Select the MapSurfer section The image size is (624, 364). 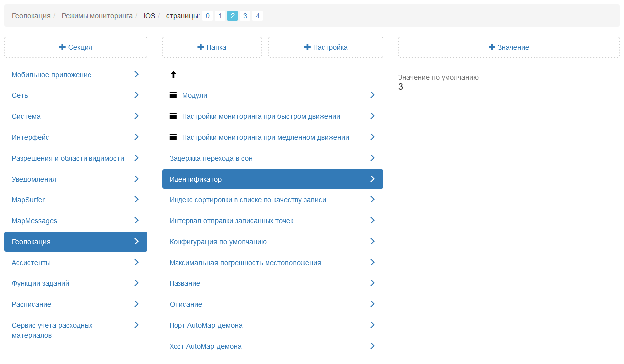[x=76, y=200]
